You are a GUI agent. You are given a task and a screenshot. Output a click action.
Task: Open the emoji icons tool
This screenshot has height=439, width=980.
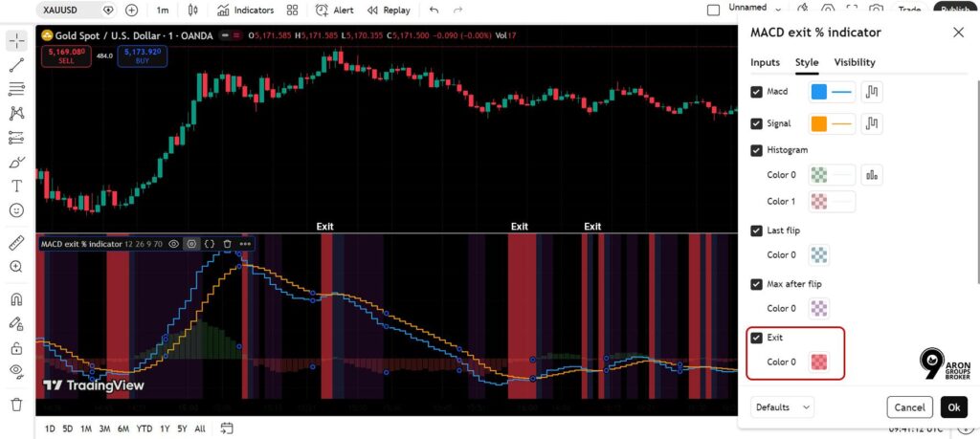17,210
